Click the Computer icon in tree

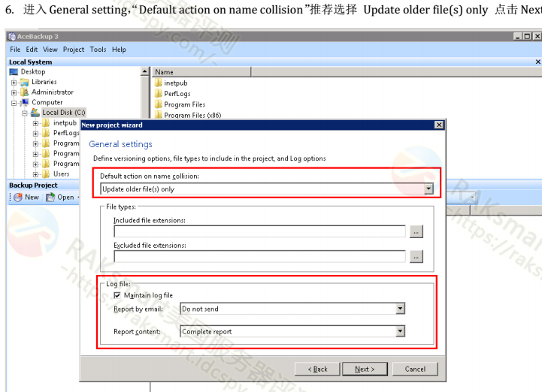[x=25, y=102]
